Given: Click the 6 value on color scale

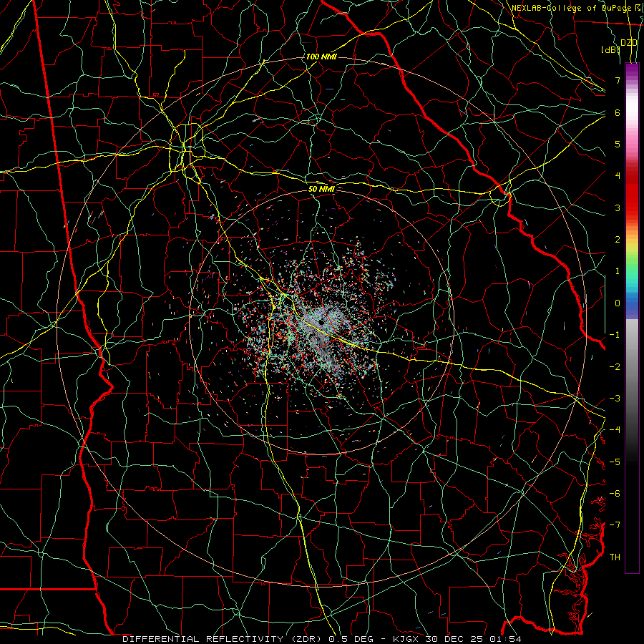Looking at the screenshot, I should [618, 112].
